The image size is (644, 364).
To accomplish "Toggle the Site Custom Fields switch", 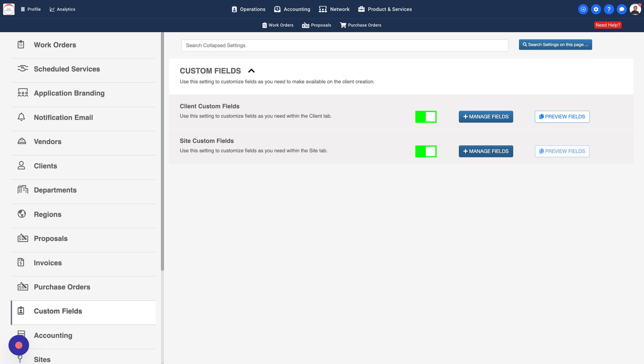I will click(x=426, y=151).
